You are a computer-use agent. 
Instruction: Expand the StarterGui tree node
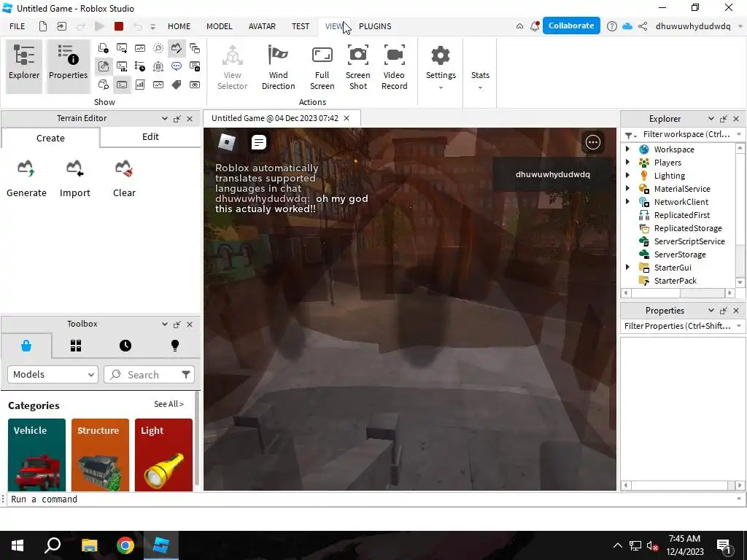[x=627, y=267]
